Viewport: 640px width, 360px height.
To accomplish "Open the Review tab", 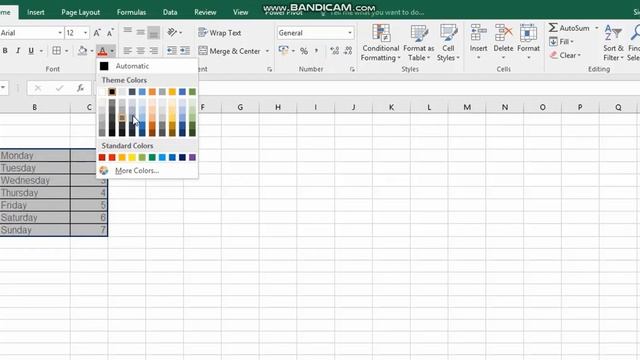I will [x=205, y=12].
